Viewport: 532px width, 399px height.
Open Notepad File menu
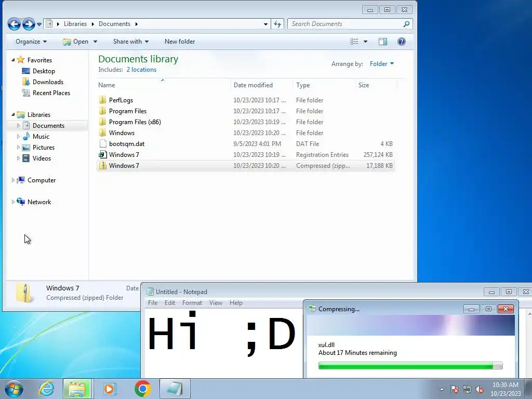pos(153,303)
